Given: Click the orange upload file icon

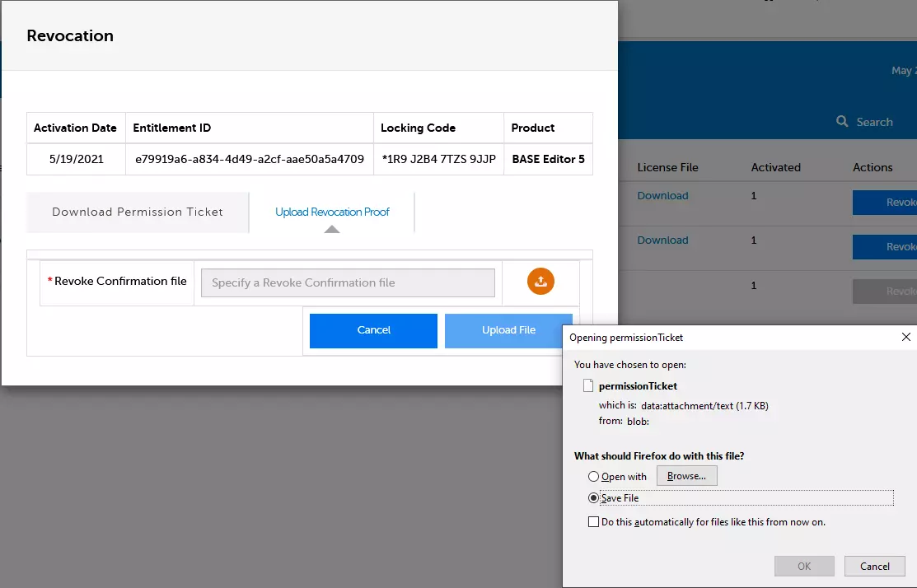Looking at the screenshot, I should (x=540, y=281).
